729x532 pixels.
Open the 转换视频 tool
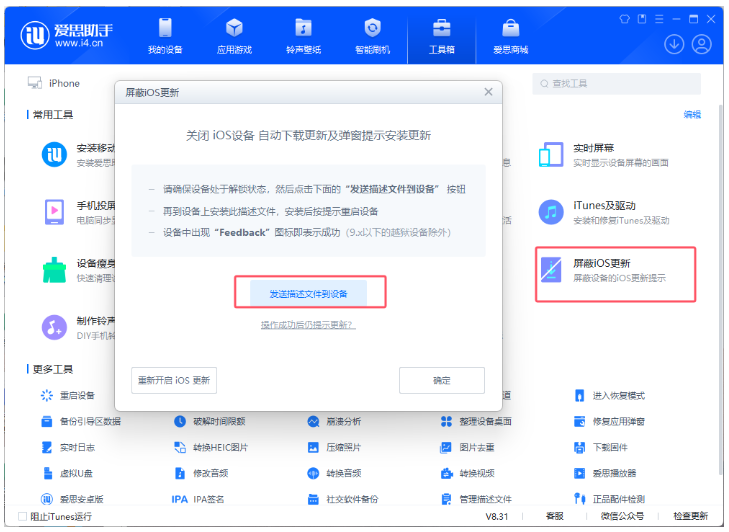coord(467,473)
